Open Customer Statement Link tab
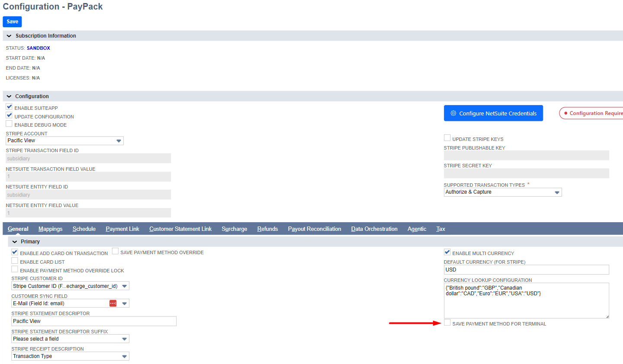Screen dimensions: 623x364 [x=181, y=229]
